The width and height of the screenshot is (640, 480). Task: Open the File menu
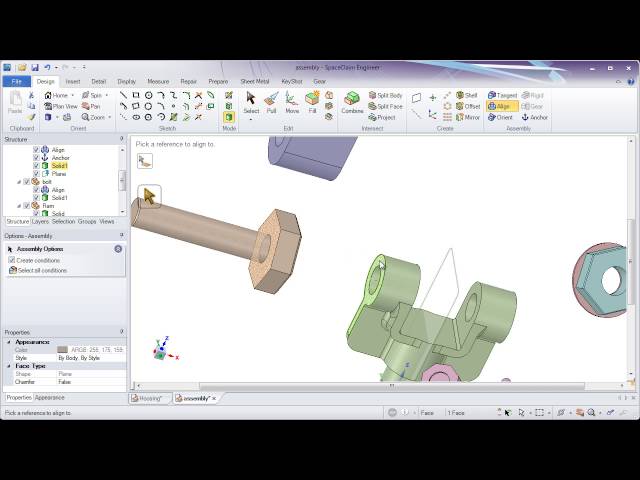pos(17,81)
